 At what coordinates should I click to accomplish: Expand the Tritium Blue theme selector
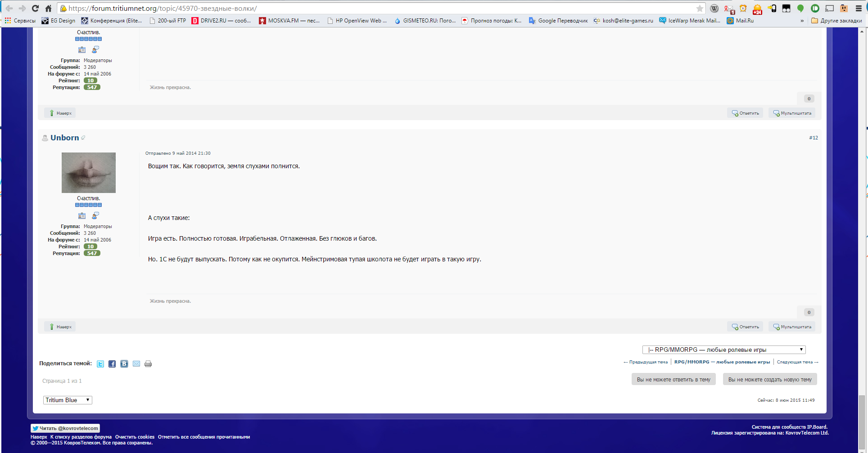pos(68,400)
